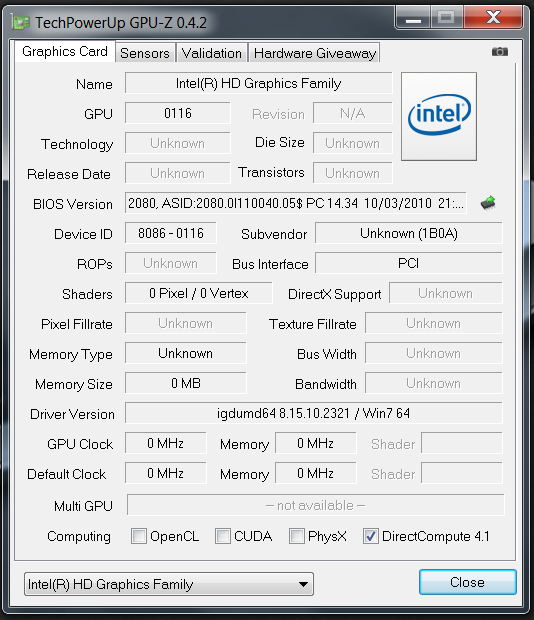The image size is (534, 620).
Task: Click the Shader field in GPU Clock row
Action: 462,443
